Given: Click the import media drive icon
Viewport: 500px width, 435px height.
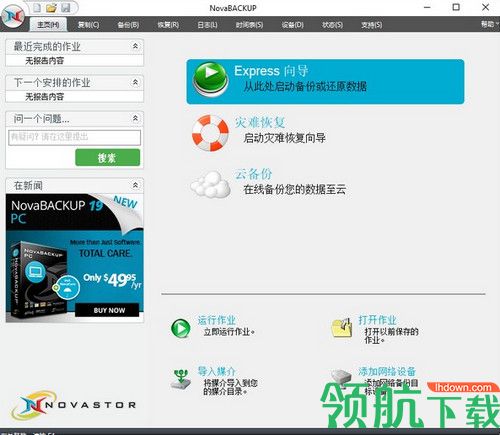Looking at the screenshot, I should (x=181, y=379).
